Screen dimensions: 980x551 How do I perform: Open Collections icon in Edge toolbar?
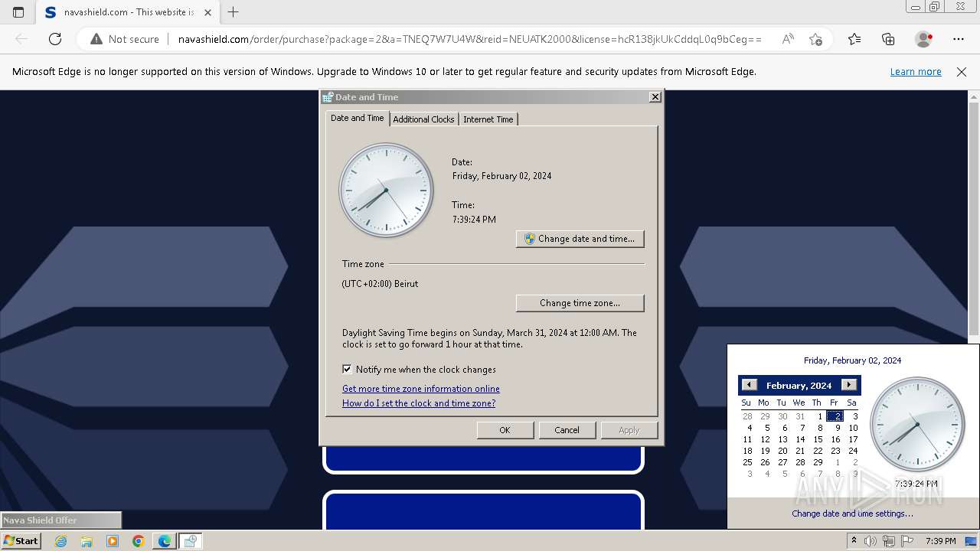point(888,39)
